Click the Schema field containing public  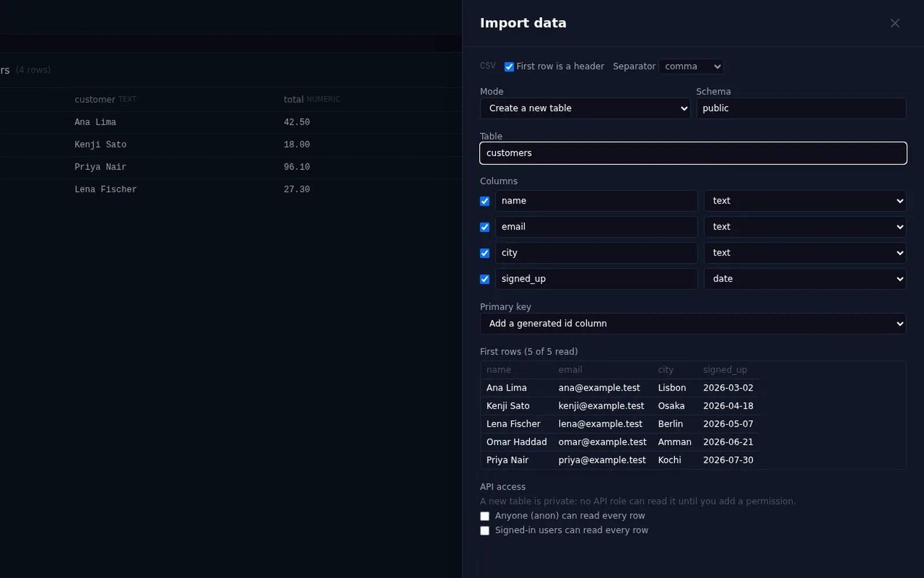pyautogui.click(x=801, y=108)
